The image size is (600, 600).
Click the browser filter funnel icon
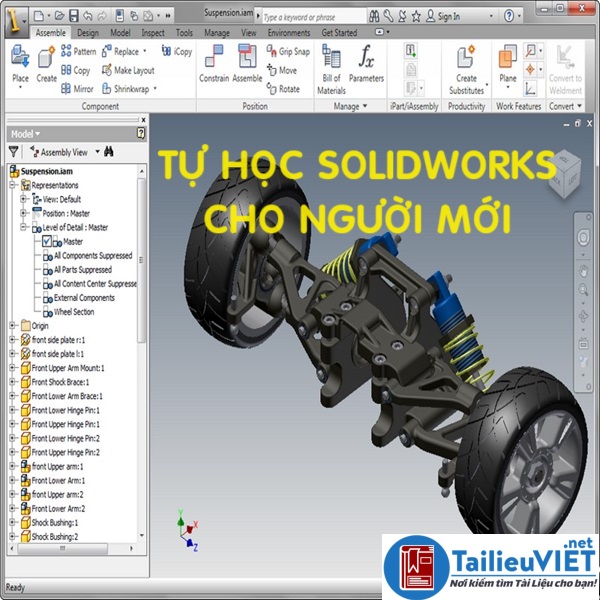[13, 152]
